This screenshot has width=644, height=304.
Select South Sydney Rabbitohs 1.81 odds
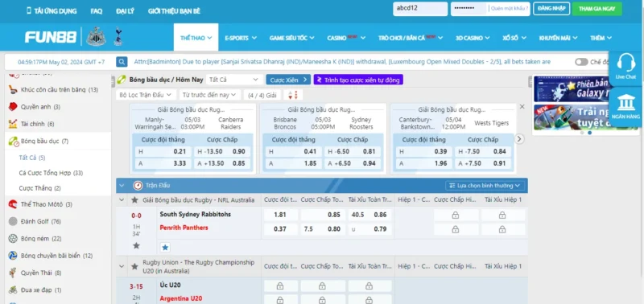click(x=280, y=214)
